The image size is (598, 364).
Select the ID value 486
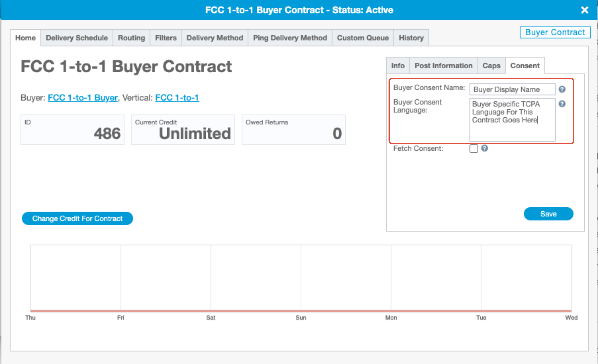click(107, 134)
